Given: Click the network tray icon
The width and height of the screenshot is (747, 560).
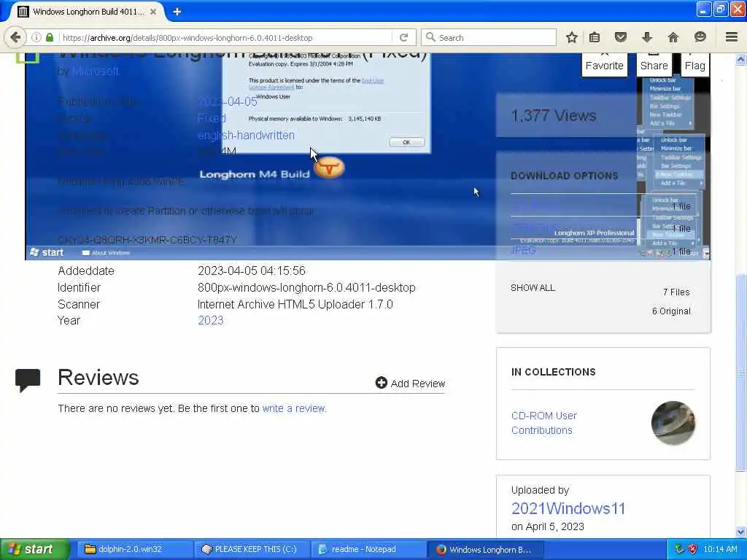Looking at the screenshot, I should (679, 549).
